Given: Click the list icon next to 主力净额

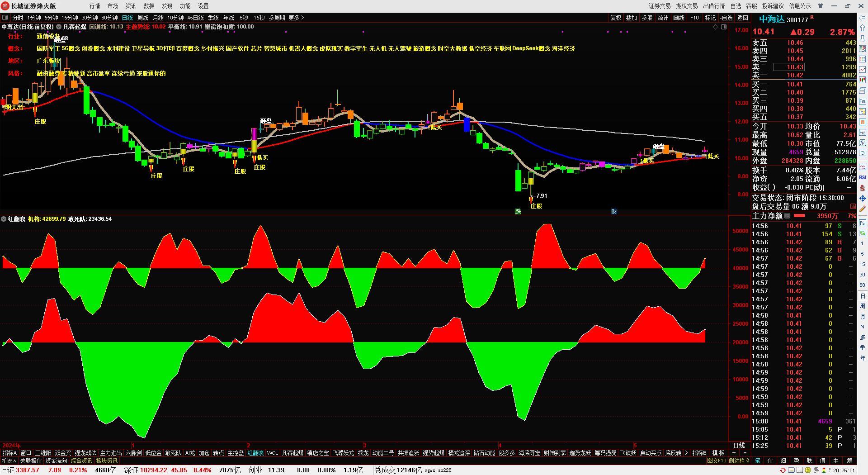Looking at the screenshot, I should pos(787,216).
